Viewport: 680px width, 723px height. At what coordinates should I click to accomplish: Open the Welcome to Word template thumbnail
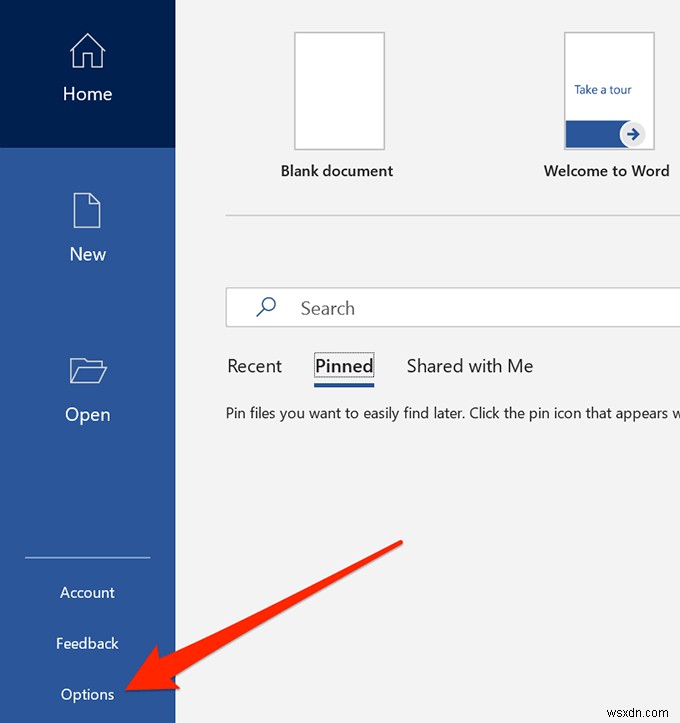point(609,91)
